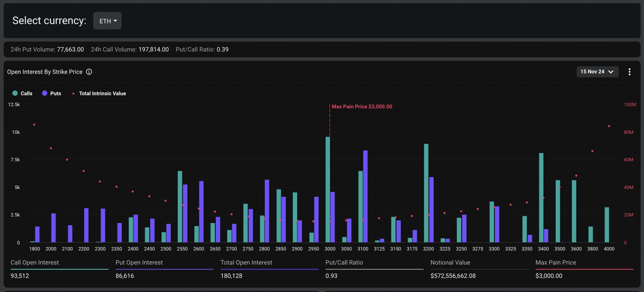The height and width of the screenshot is (292, 644).
Task: Toggle the Total Intrinsic Value legend
Action: tap(99, 93)
